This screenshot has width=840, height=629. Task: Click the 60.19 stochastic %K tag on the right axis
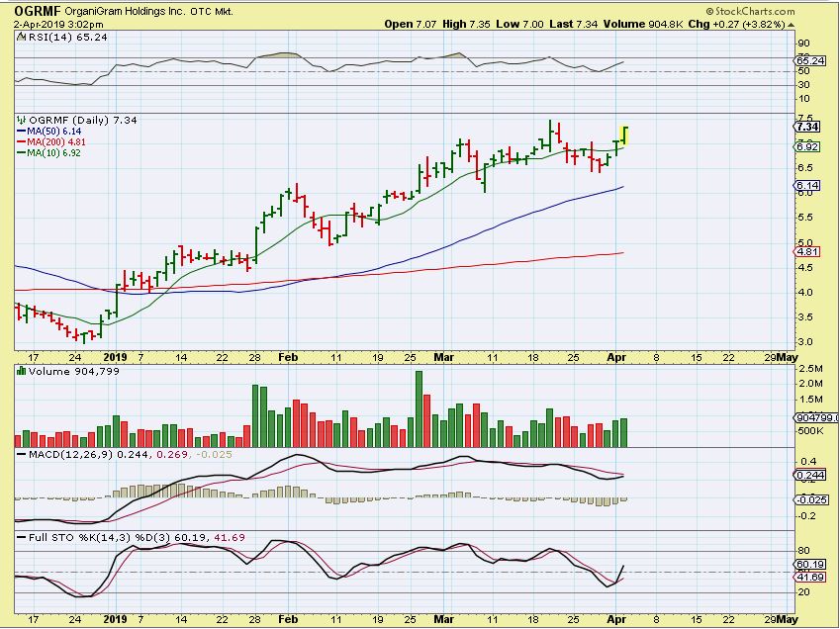pyautogui.click(x=810, y=565)
